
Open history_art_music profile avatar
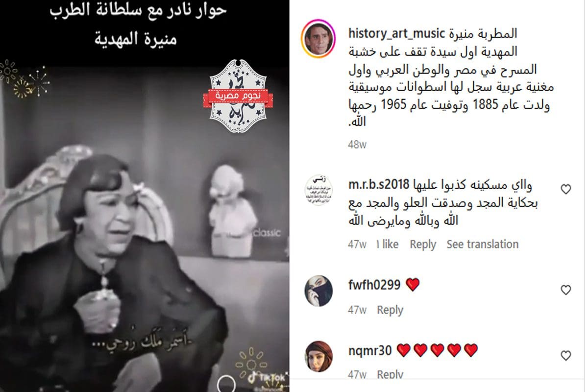[x=318, y=40]
